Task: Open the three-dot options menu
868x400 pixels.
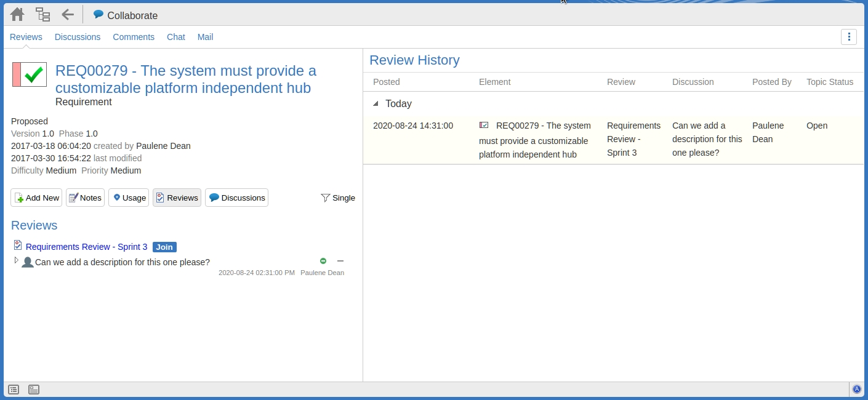Action: pos(849,37)
